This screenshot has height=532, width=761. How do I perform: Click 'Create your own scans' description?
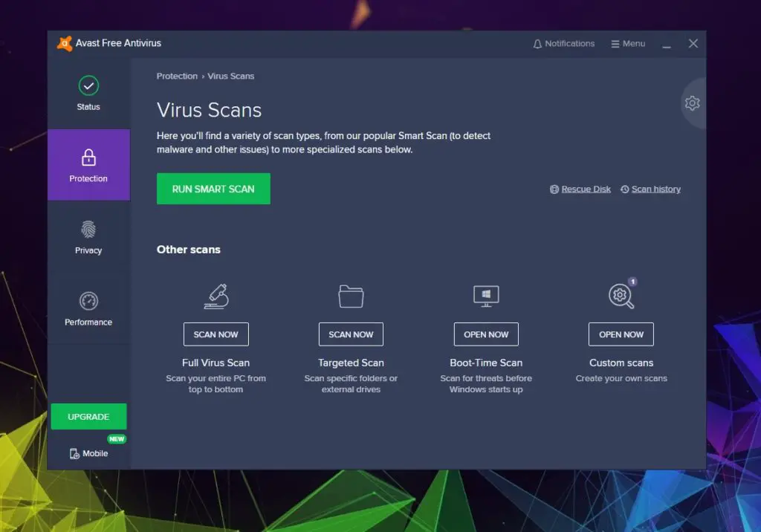pos(621,378)
